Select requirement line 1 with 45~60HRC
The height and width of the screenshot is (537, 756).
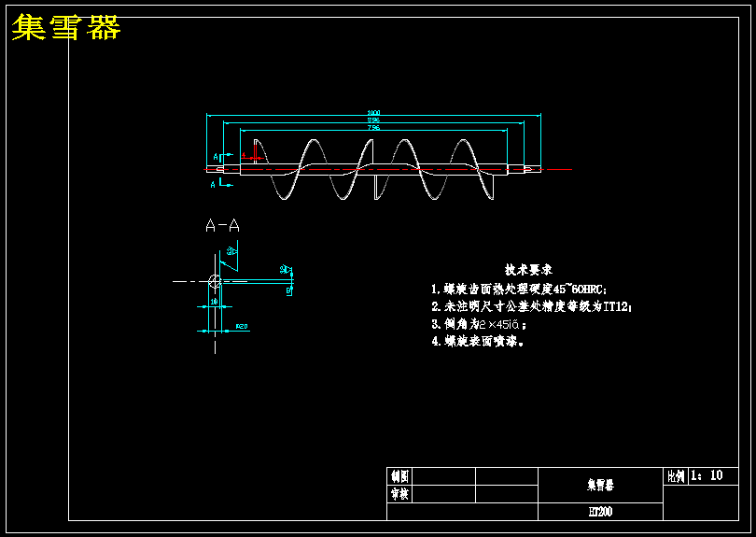coord(519,289)
